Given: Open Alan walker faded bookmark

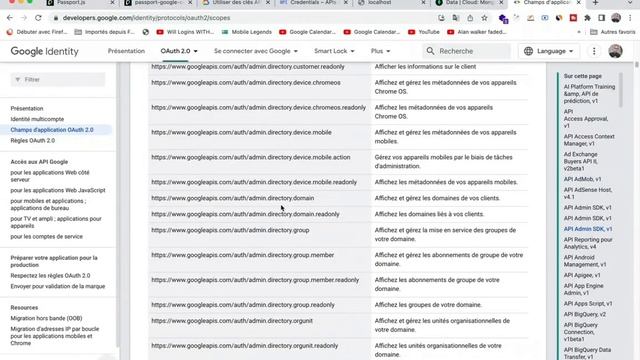Looking at the screenshot, I should click(477, 32).
